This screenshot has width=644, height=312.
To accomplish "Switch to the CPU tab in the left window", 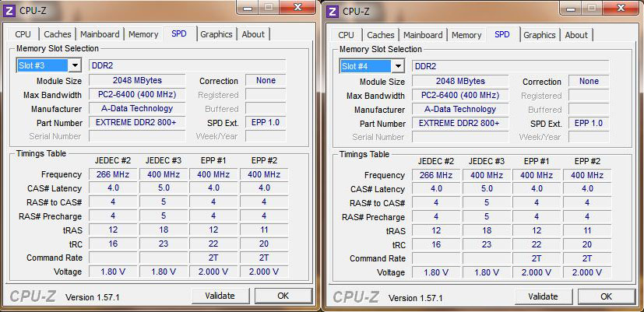I will pos(23,34).
